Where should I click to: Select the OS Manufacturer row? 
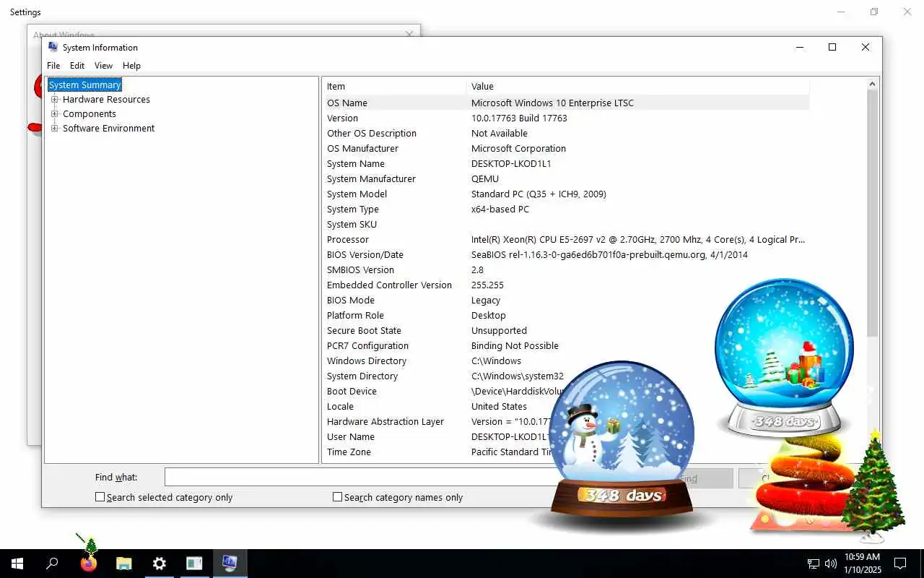pos(566,149)
